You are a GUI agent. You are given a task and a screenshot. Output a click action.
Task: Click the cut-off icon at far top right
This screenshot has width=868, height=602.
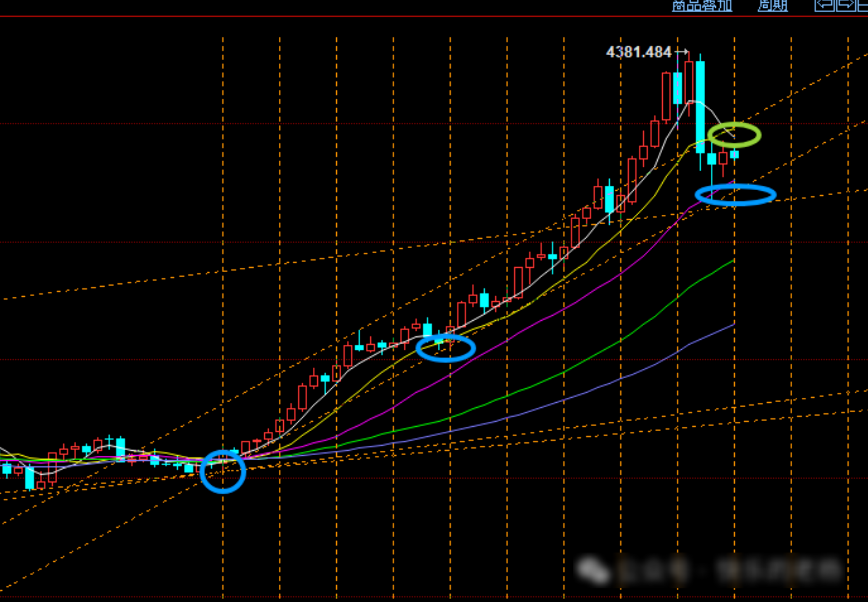(x=863, y=5)
